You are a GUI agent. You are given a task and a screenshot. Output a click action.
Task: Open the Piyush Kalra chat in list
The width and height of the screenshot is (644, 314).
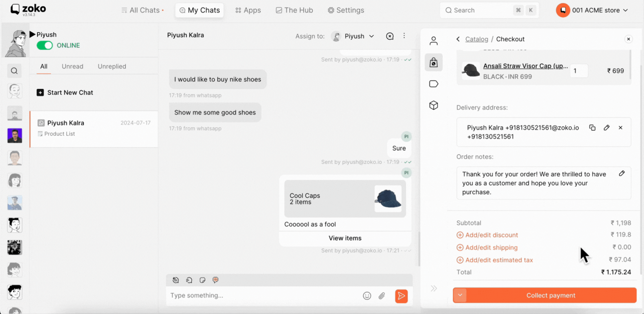(x=94, y=129)
